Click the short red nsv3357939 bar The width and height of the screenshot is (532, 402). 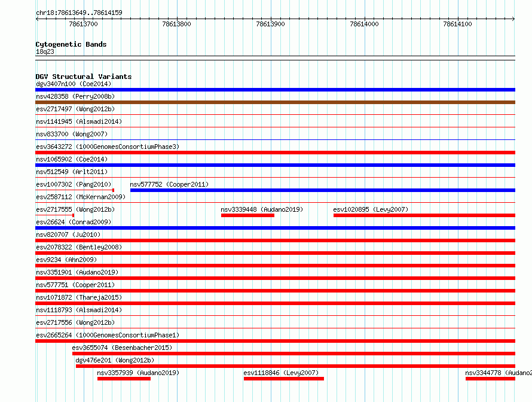pos(124,379)
